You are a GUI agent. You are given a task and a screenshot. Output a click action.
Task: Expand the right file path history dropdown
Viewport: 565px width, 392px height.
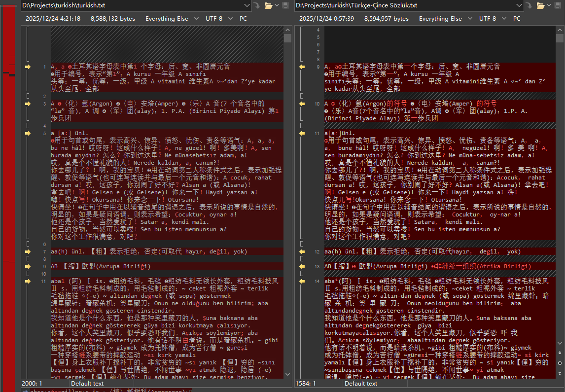point(519,5)
